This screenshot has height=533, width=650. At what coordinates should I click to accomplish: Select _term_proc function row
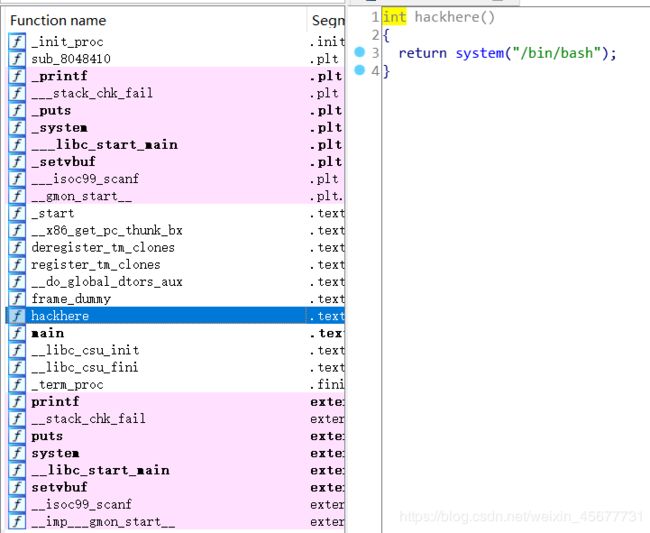176,385
